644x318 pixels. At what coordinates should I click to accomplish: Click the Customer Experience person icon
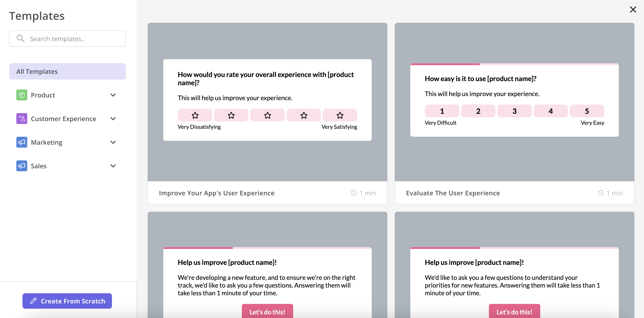[22, 119]
